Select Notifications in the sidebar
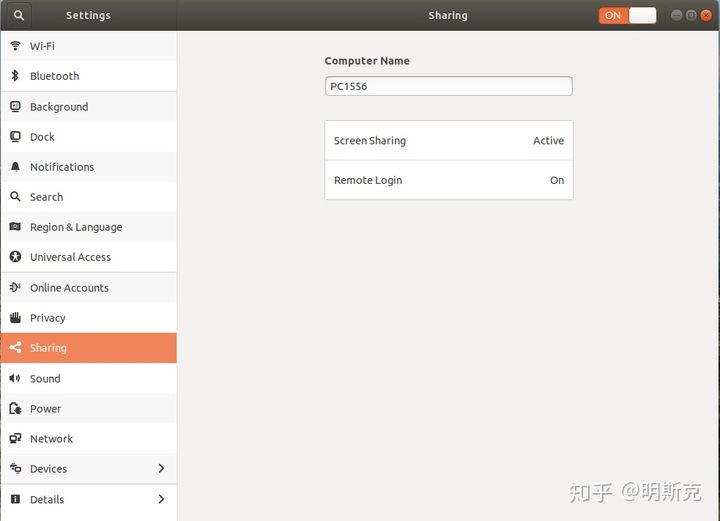Viewport: 720px width, 521px height. (89, 167)
